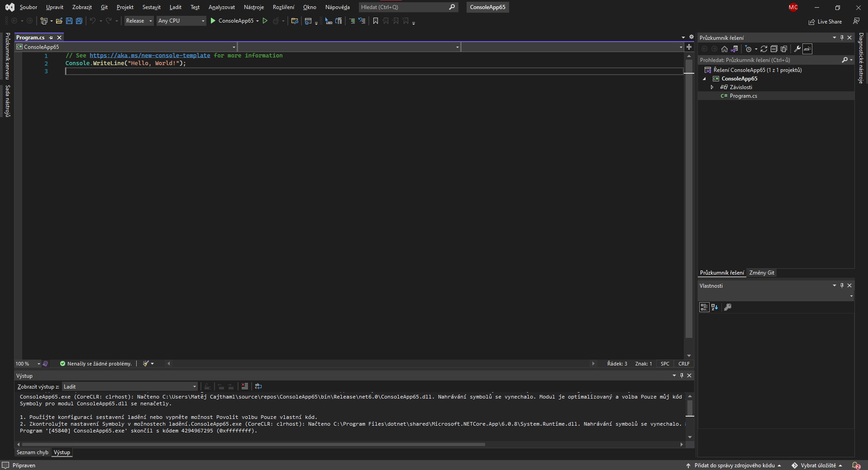Start ConsoleApp65 with the green run button

tap(213, 21)
